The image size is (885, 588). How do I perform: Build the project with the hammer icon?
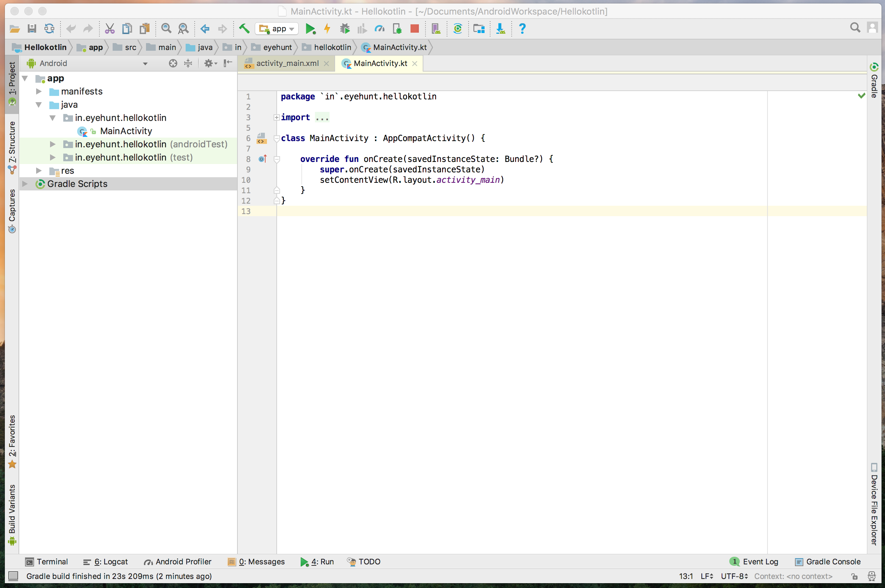(244, 28)
